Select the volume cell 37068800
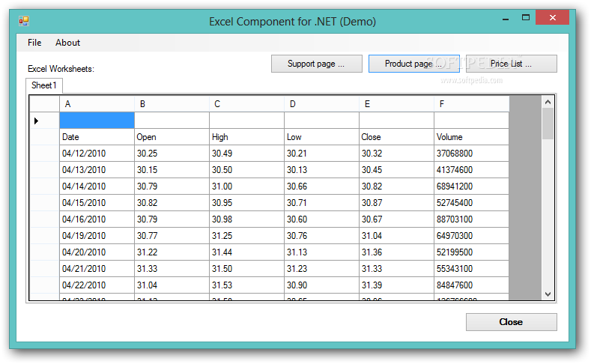Viewport: 591px width, 364px height. (471, 154)
